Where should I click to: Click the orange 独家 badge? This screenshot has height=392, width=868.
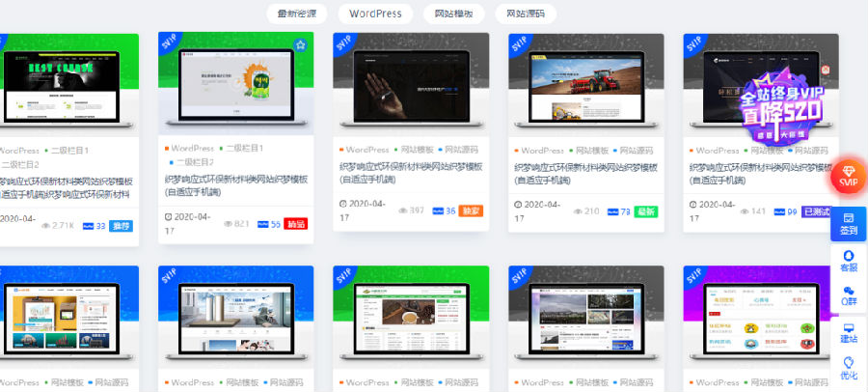pyautogui.click(x=471, y=210)
